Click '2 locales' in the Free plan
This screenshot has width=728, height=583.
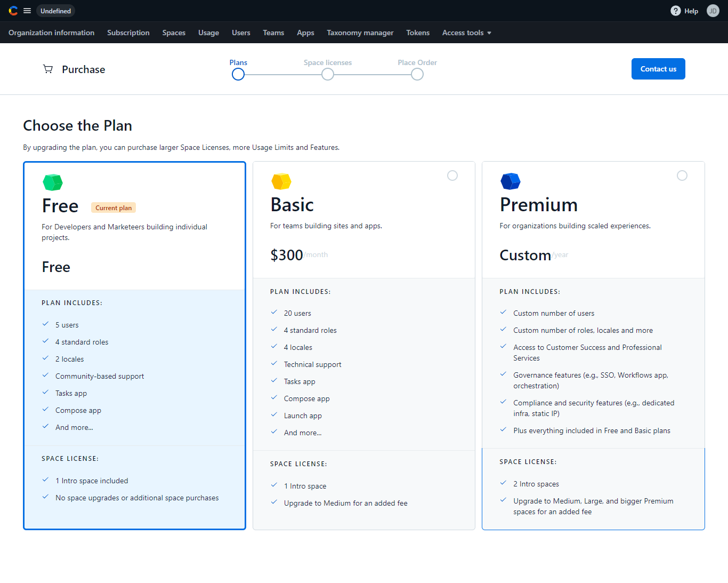(70, 359)
